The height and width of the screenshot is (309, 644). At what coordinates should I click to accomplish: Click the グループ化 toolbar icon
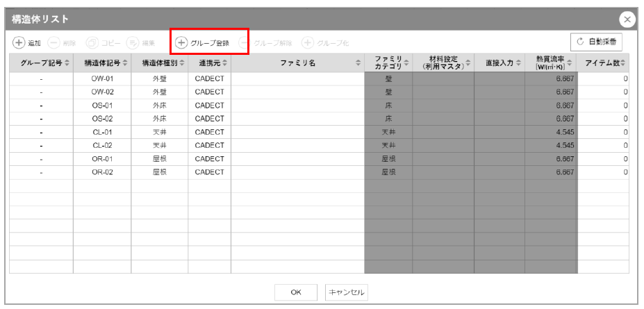click(307, 42)
